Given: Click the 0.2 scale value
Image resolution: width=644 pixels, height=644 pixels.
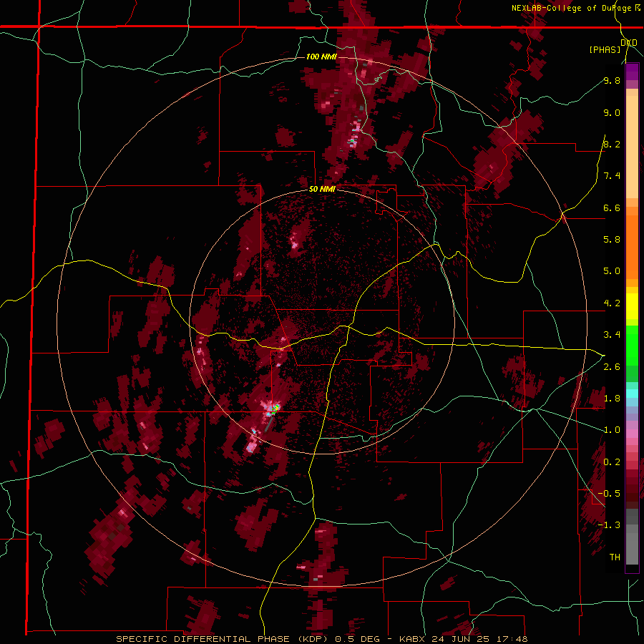Looking at the screenshot, I should point(612,462).
